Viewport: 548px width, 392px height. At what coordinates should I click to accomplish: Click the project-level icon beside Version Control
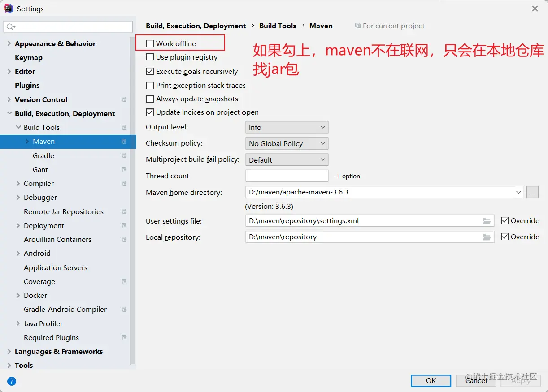124,99
